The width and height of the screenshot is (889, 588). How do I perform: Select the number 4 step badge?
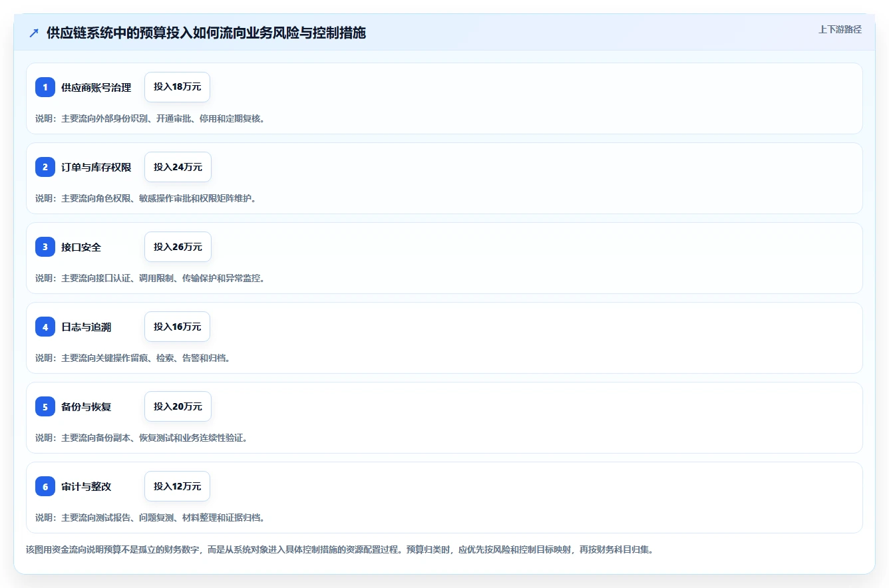(45, 327)
